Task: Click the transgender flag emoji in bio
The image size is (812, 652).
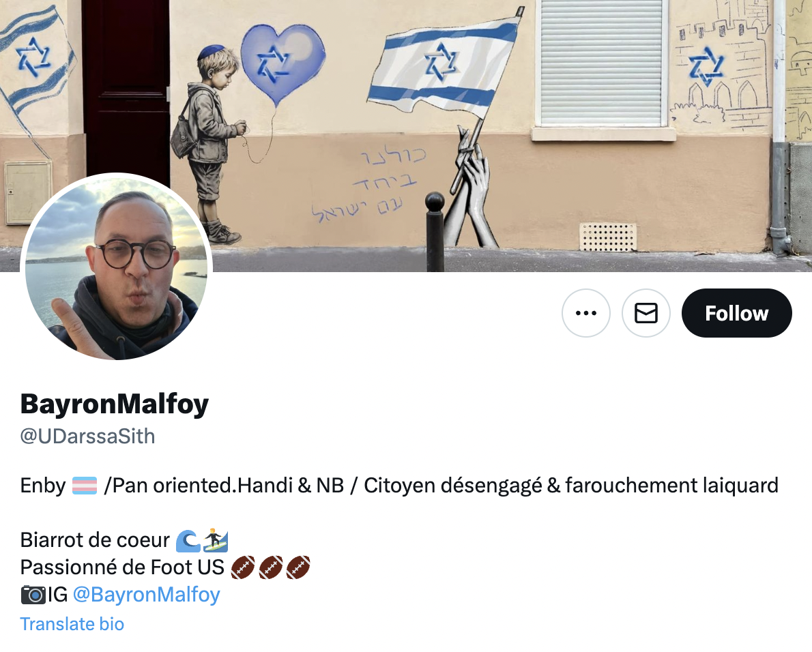Action: 85,486
